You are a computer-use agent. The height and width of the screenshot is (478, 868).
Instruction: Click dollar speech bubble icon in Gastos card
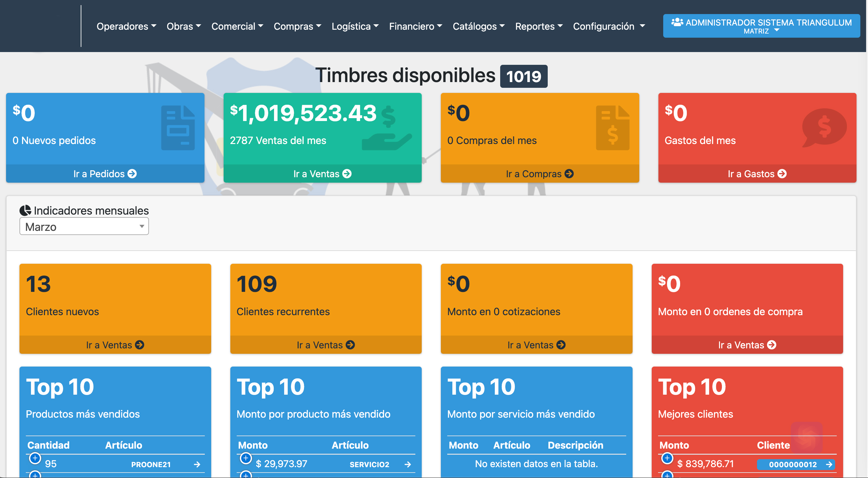pos(824,128)
